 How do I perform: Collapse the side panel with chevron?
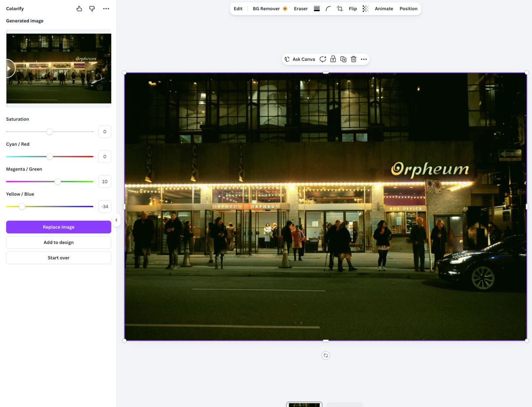pos(116,220)
